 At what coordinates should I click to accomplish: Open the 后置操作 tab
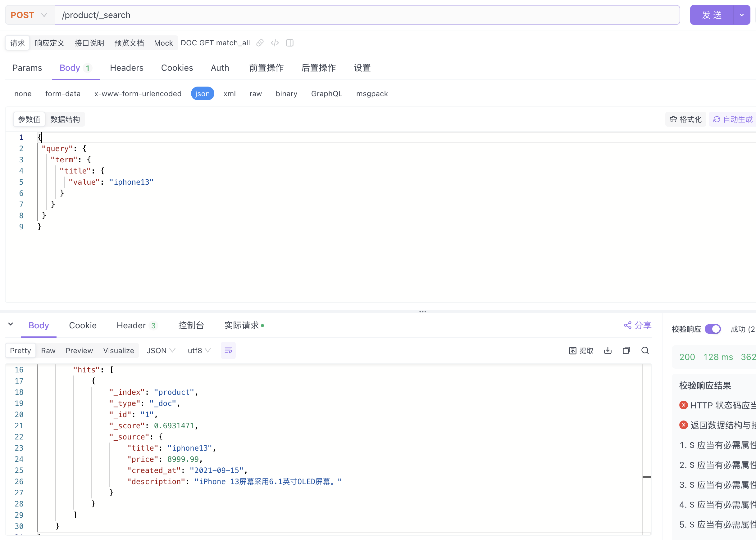pos(318,68)
